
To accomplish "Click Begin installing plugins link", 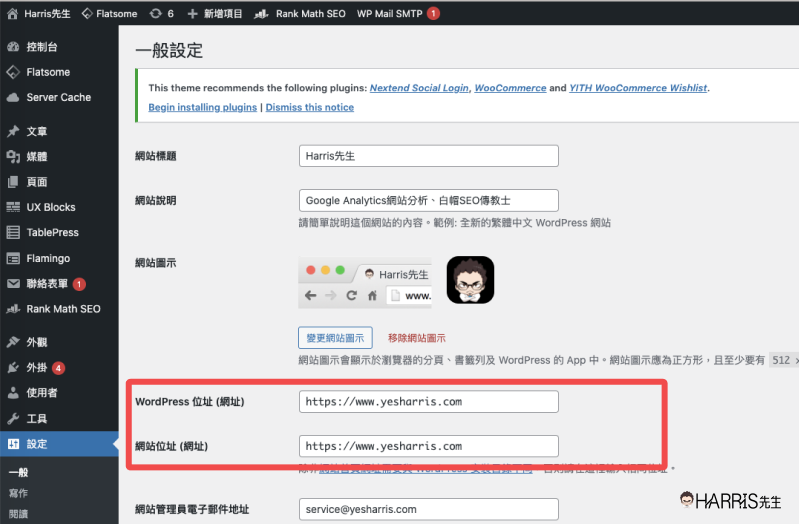I will pyautogui.click(x=202, y=107).
